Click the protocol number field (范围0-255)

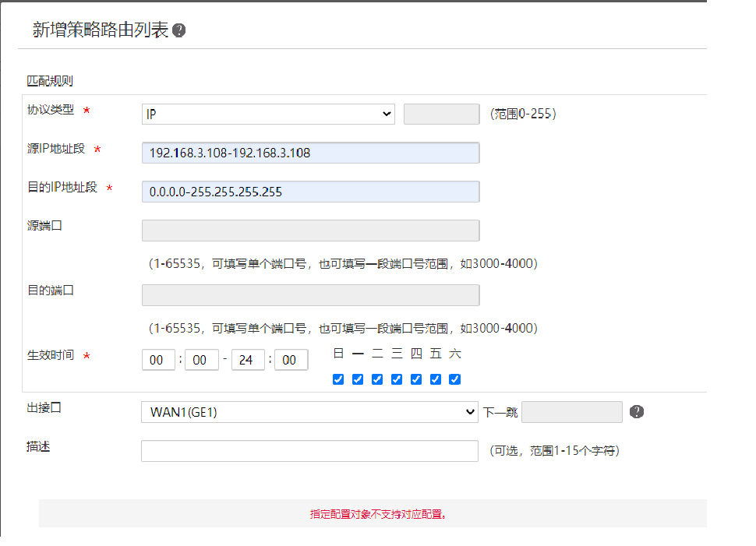coord(442,114)
